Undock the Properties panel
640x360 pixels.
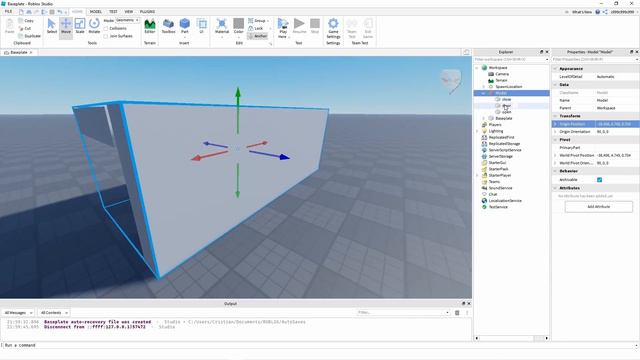(x=631, y=52)
